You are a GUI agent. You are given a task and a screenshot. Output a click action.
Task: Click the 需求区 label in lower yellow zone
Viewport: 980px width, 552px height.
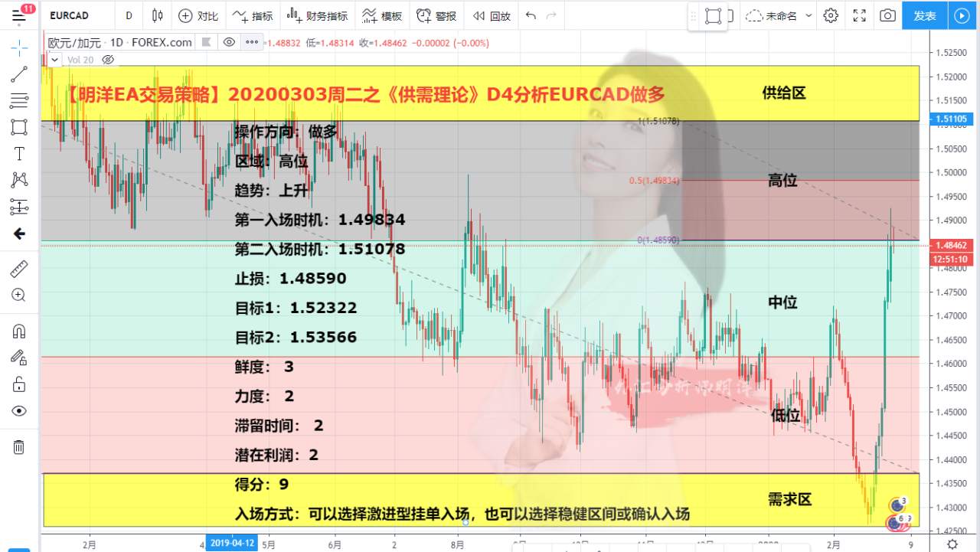tap(789, 499)
